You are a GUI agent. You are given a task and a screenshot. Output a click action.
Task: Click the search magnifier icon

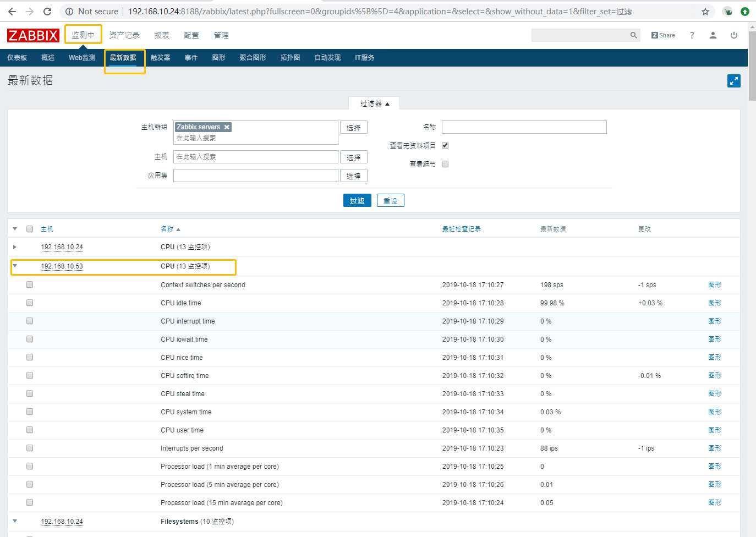tap(634, 35)
